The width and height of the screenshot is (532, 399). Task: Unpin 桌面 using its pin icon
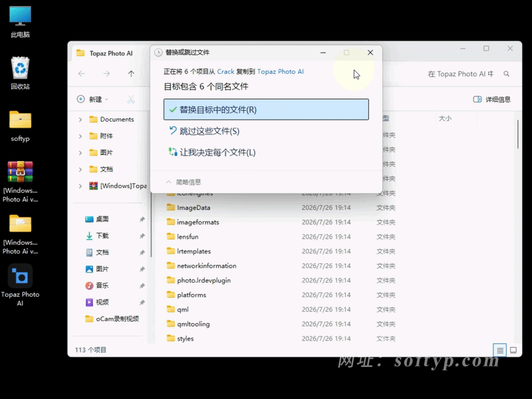[x=142, y=219]
